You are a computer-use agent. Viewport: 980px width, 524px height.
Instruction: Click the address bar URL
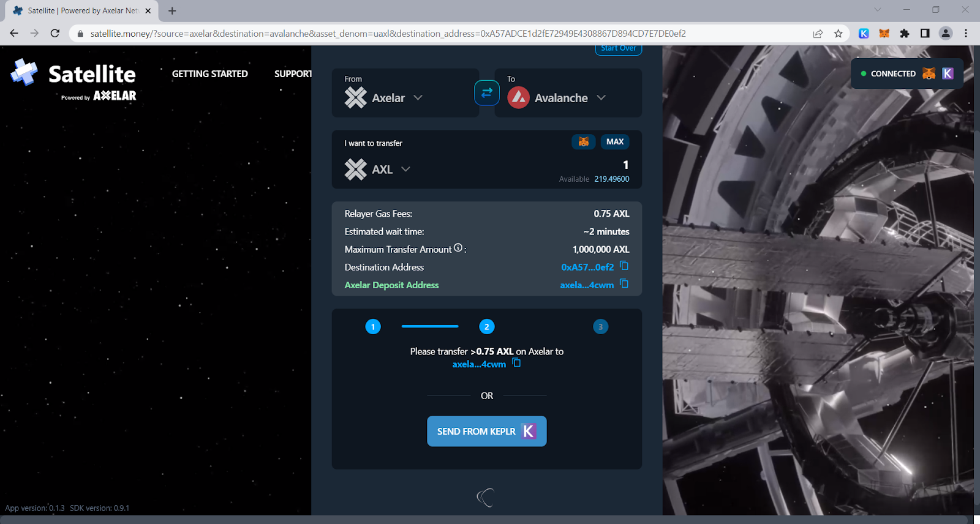pos(388,34)
